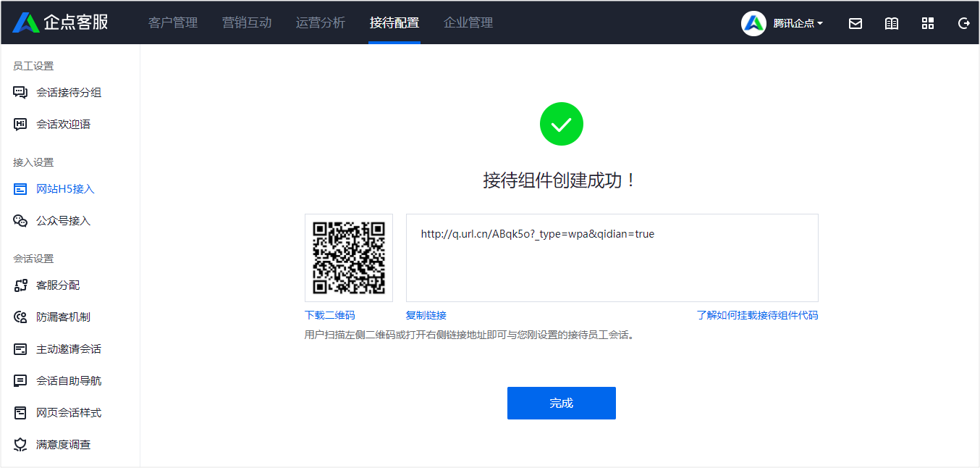The height and width of the screenshot is (468, 980).
Task: Open the 企业管理 tab
Action: point(468,22)
